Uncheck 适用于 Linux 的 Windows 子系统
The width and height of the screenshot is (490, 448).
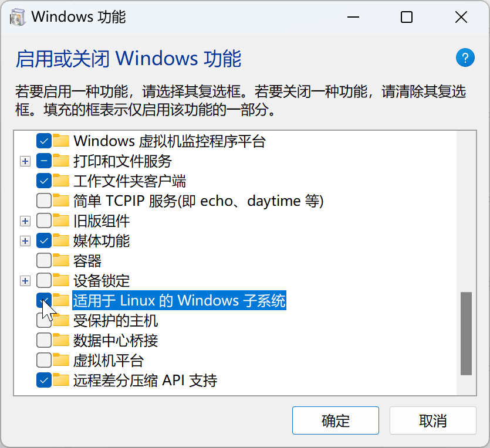(x=44, y=300)
